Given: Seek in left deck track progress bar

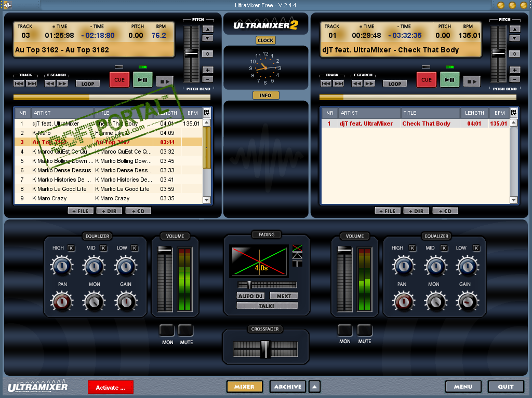Looking at the screenshot, I should pos(112,98).
